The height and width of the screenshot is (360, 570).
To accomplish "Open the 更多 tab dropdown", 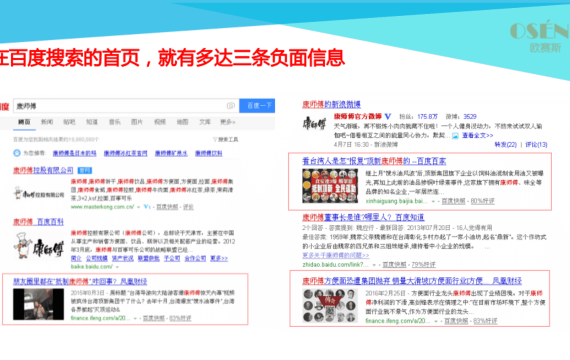I will (x=228, y=122).
